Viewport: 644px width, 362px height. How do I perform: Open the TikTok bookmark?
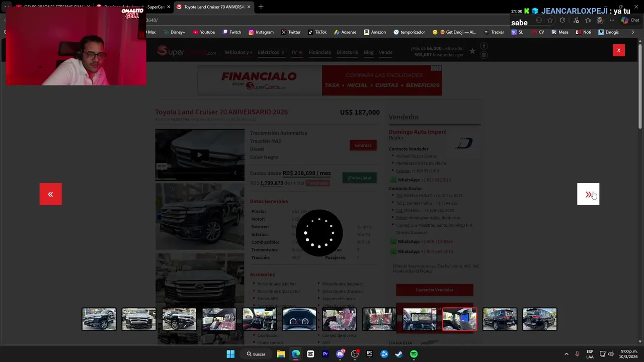[317, 32]
